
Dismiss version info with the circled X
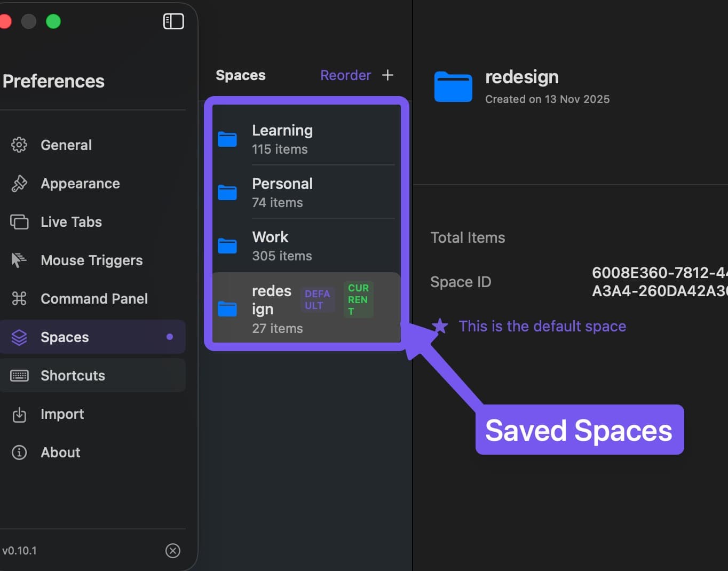pos(172,551)
